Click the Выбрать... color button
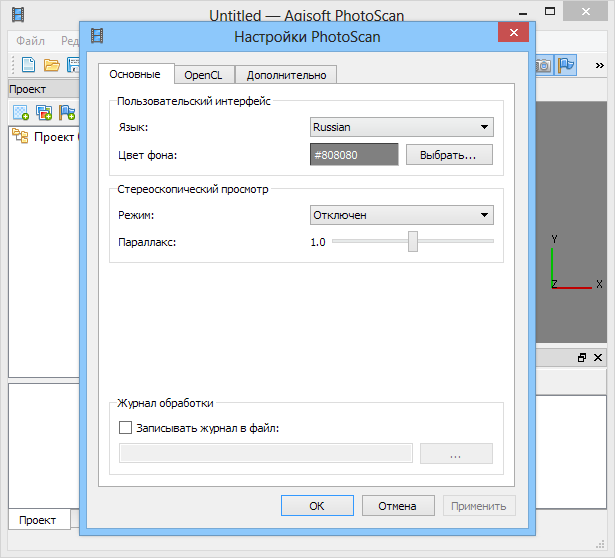The width and height of the screenshot is (615, 558). pyautogui.click(x=449, y=155)
